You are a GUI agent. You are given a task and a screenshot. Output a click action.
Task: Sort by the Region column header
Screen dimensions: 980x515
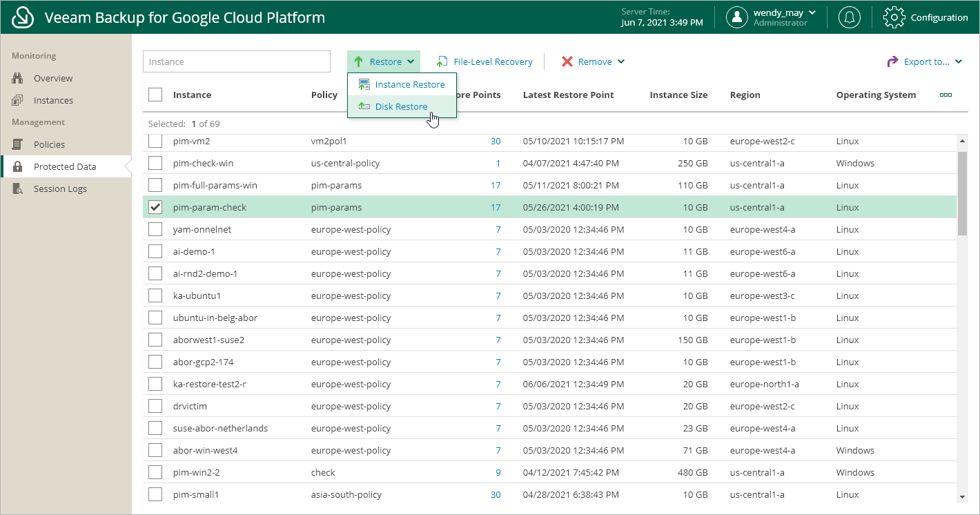pos(745,95)
